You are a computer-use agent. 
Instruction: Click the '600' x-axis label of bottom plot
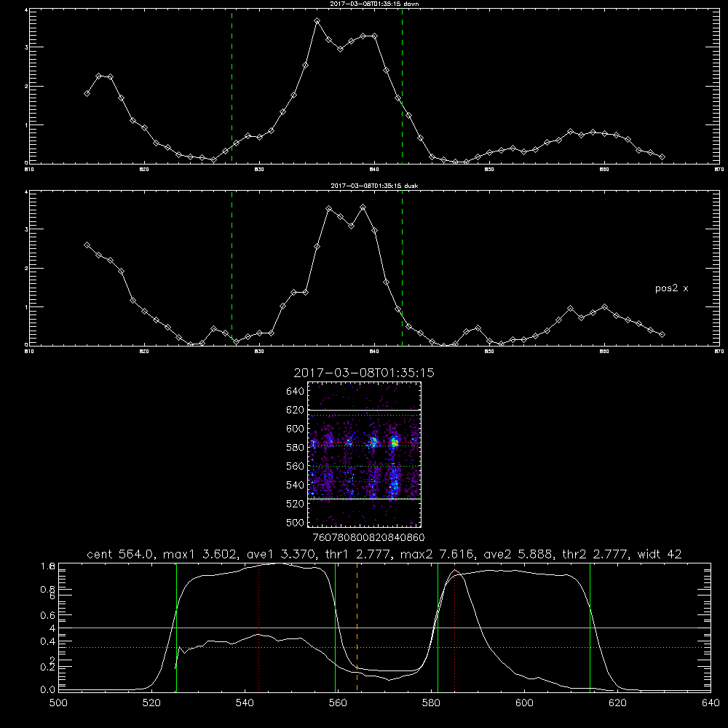point(525,703)
